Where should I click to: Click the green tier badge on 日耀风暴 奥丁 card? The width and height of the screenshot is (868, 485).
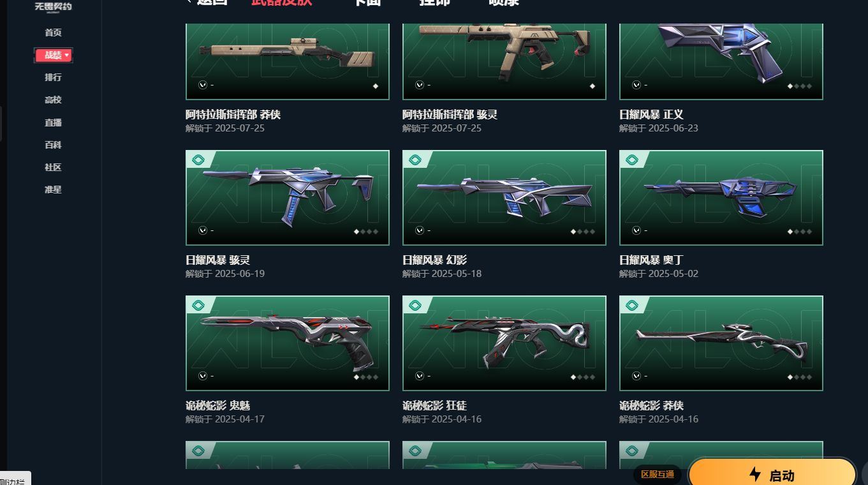[x=632, y=160]
